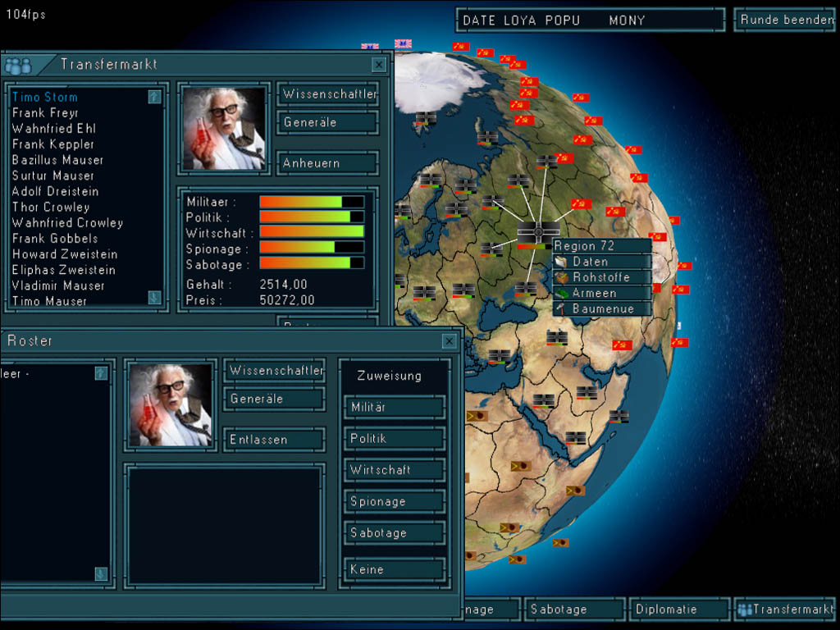Click scroll down arrow in Roster list
Image resolution: width=840 pixels, height=630 pixels.
click(101, 573)
